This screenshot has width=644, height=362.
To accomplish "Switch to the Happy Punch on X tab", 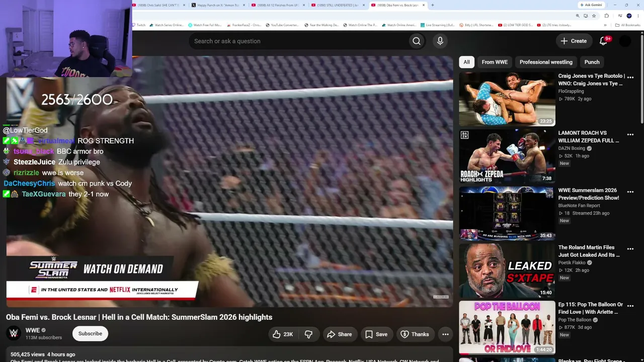I will click(x=218, y=5).
